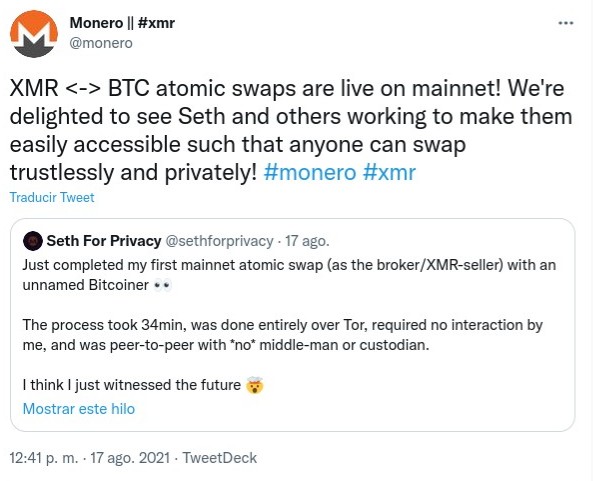
Task: Open the quoted tweet card body text
Action: tap(289, 325)
